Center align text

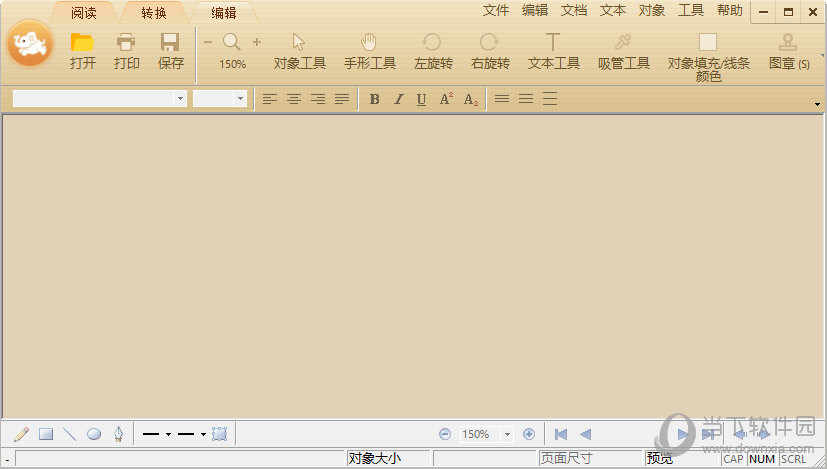pyautogui.click(x=294, y=99)
